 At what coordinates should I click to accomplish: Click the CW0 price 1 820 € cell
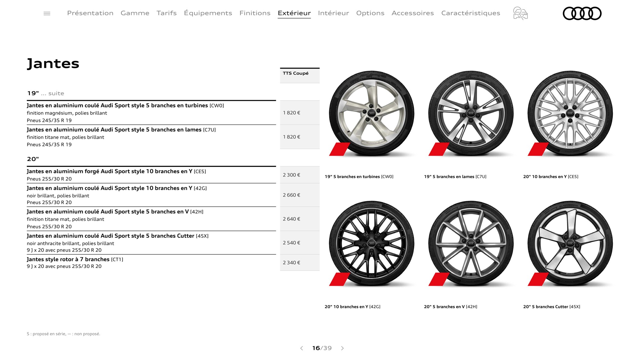point(300,113)
